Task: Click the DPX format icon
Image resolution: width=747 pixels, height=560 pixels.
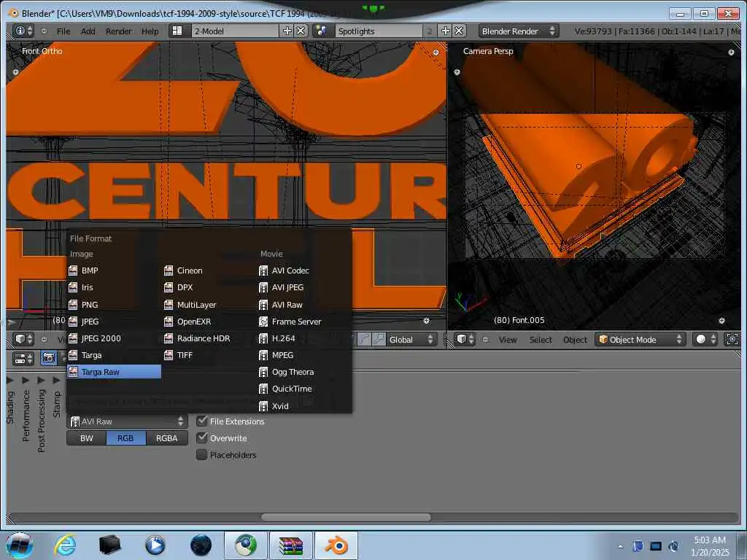Action: tap(169, 287)
